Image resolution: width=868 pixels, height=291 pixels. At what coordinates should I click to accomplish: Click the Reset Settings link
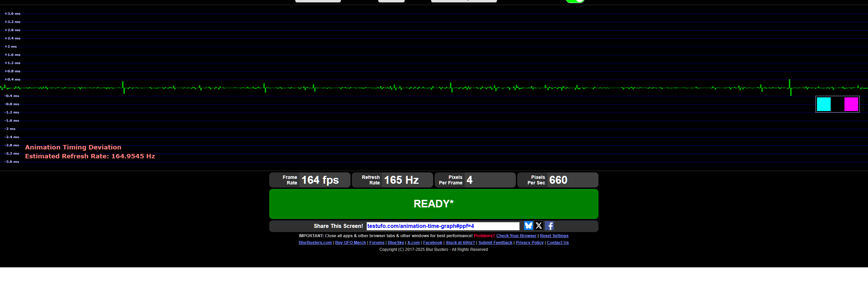(x=554, y=236)
